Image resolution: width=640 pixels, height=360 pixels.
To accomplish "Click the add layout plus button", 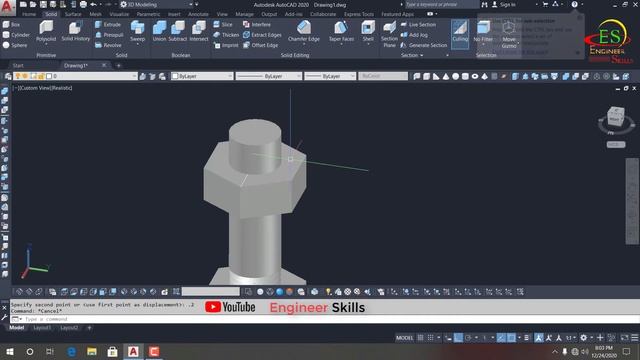I will pos(89,328).
